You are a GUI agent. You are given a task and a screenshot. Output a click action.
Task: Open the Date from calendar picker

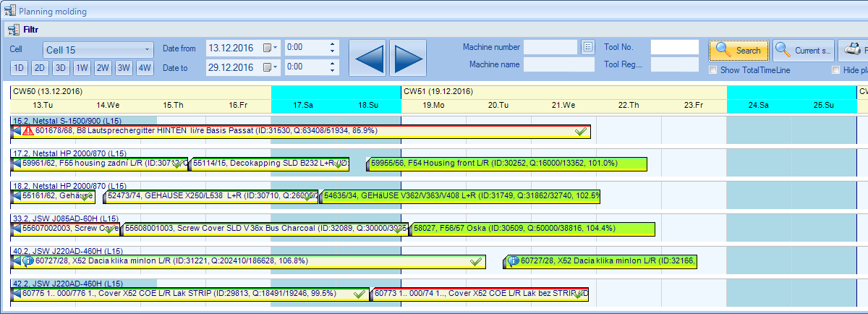271,48
